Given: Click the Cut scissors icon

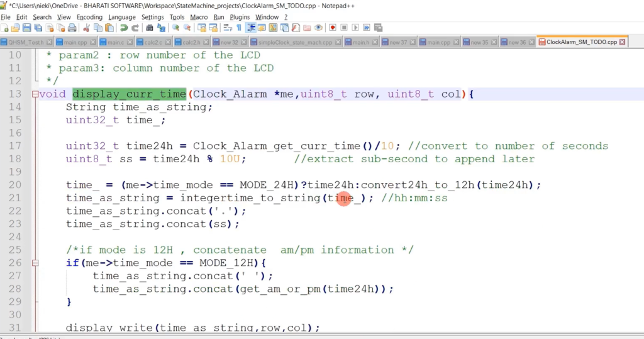Looking at the screenshot, I should coord(87,28).
